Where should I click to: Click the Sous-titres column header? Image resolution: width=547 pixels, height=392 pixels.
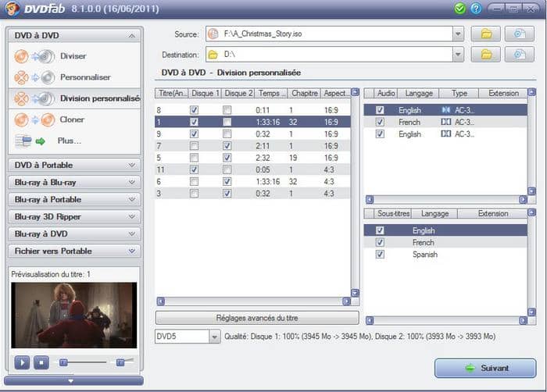tap(393, 213)
